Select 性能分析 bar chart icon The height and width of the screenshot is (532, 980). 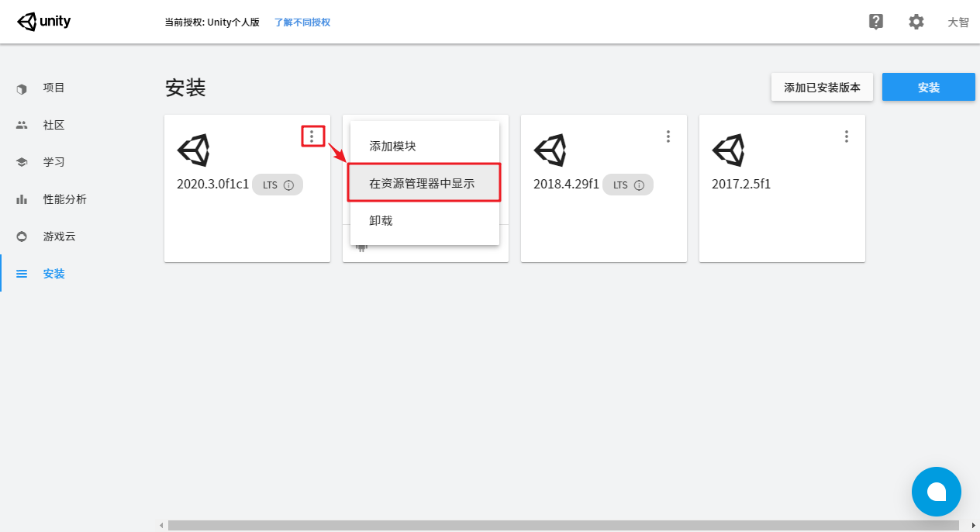[x=22, y=199]
